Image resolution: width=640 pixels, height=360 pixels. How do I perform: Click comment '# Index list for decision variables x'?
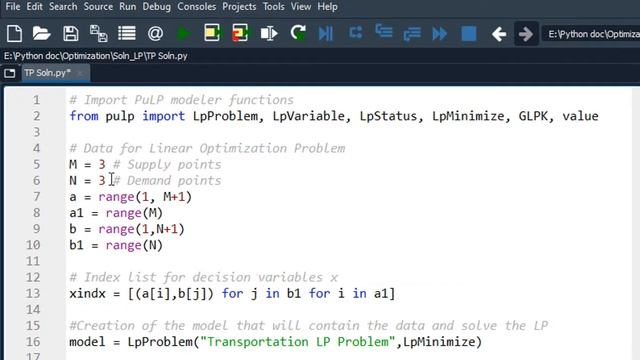coord(204,278)
